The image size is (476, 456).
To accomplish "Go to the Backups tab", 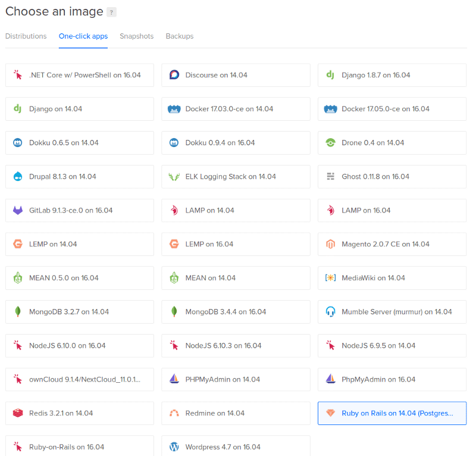I will click(x=179, y=36).
